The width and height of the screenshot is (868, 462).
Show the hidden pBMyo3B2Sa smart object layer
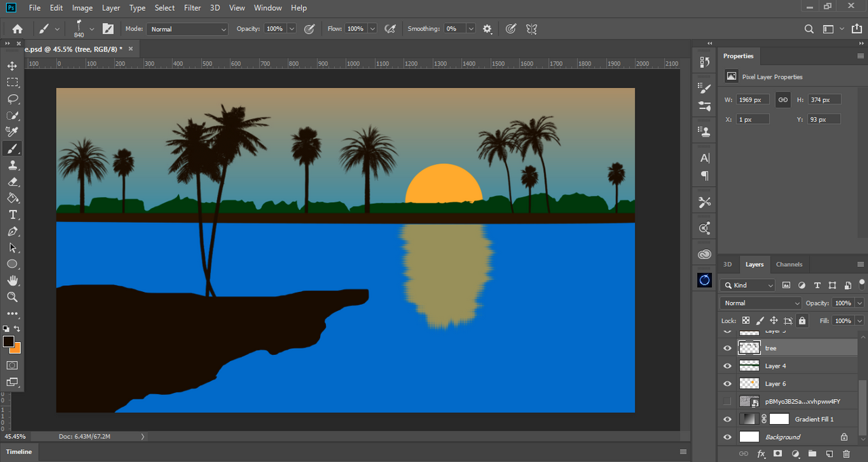728,401
